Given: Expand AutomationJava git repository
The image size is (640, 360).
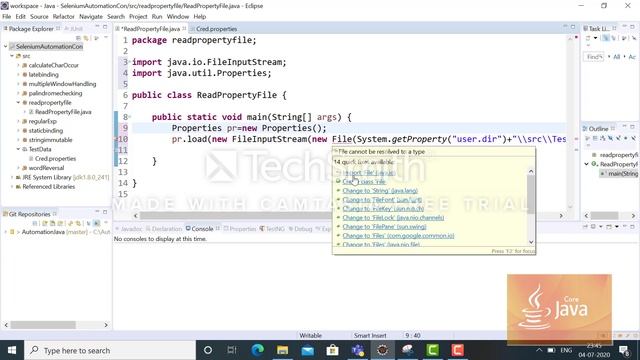Looking at the screenshot, I should tap(6, 232).
